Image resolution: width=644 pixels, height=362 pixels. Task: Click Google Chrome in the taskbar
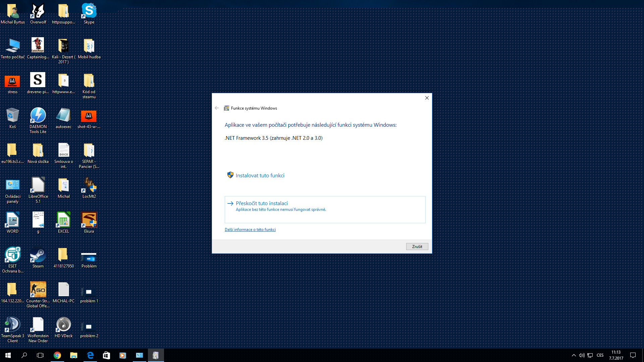(57, 355)
